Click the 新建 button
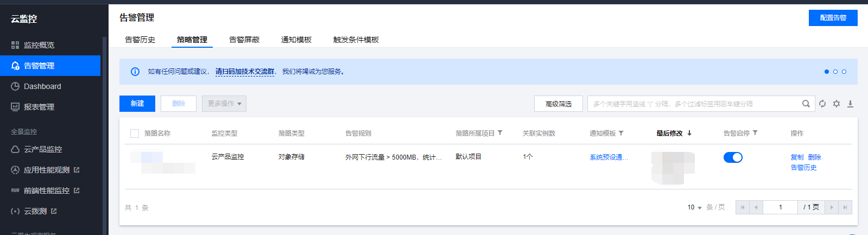The height and width of the screenshot is (235, 868). click(137, 104)
